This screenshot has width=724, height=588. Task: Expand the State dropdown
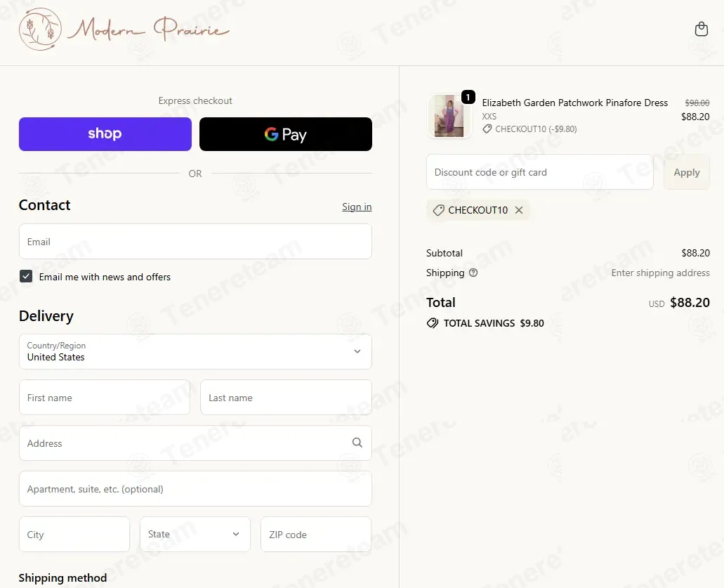pyautogui.click(x=195, y=534)
